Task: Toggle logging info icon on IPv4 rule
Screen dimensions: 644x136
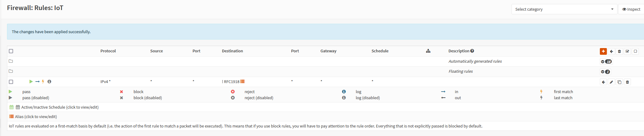Action: tap(49, 82)
